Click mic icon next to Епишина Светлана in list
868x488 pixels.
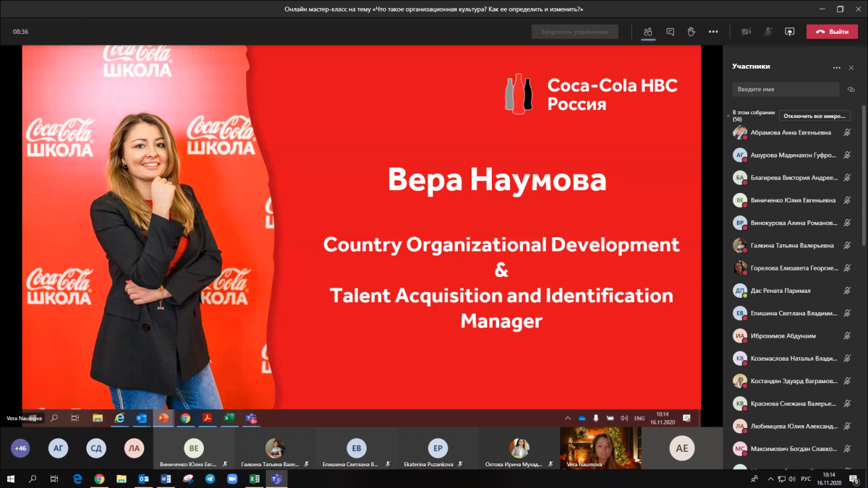pyautogui.click(x=847, y=313)
